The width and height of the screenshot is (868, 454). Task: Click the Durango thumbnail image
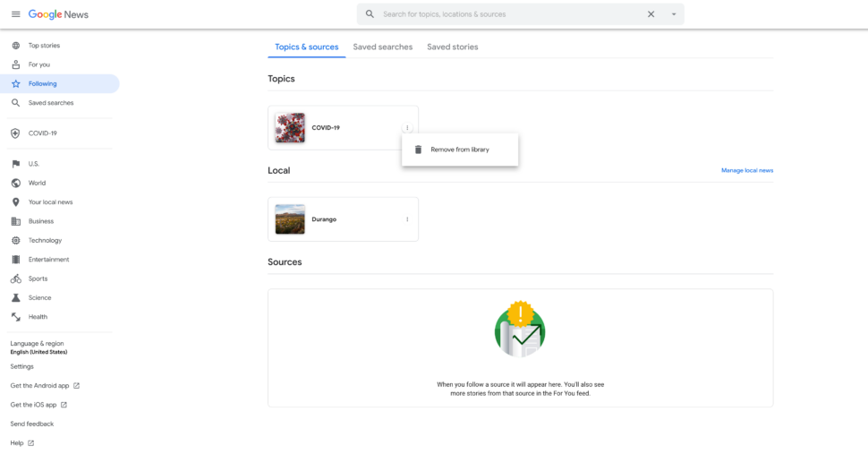(x=290, y=219)
